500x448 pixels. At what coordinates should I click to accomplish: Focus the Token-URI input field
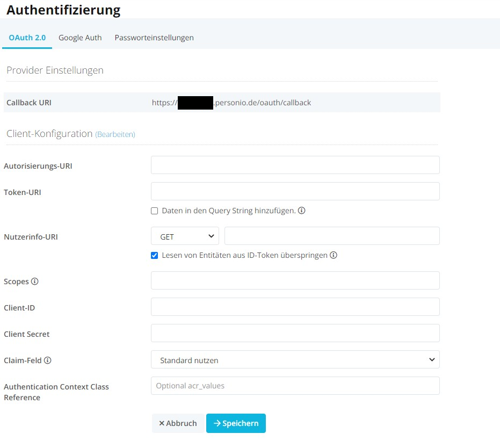point(295,191)
